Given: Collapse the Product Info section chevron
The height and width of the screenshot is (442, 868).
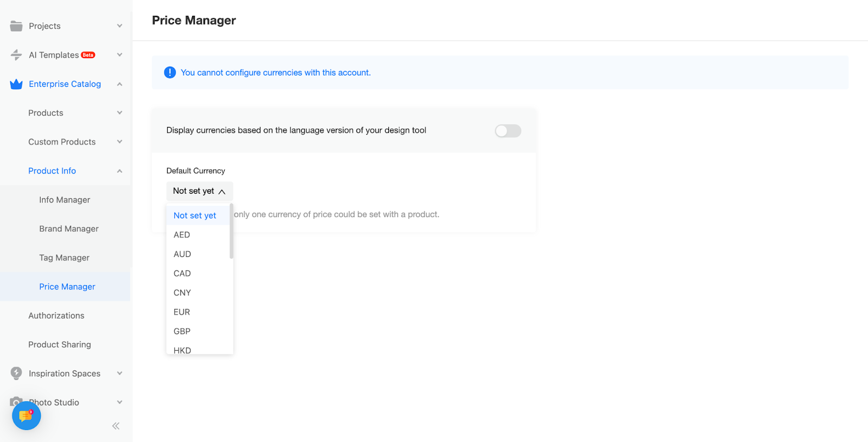Looking at the screenshot, I should pyautogui.click(x=120, y=171).
